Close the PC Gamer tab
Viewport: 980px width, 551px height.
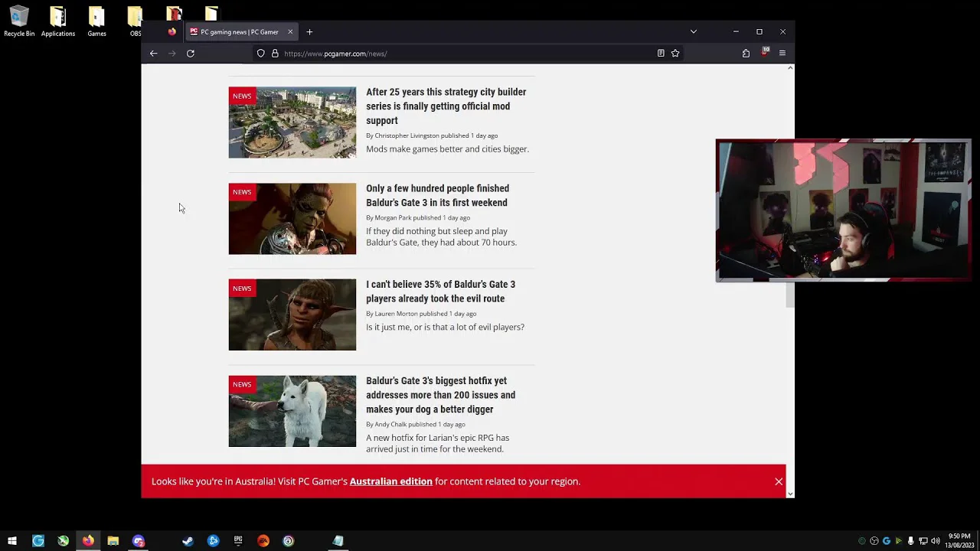click(290, 32)
